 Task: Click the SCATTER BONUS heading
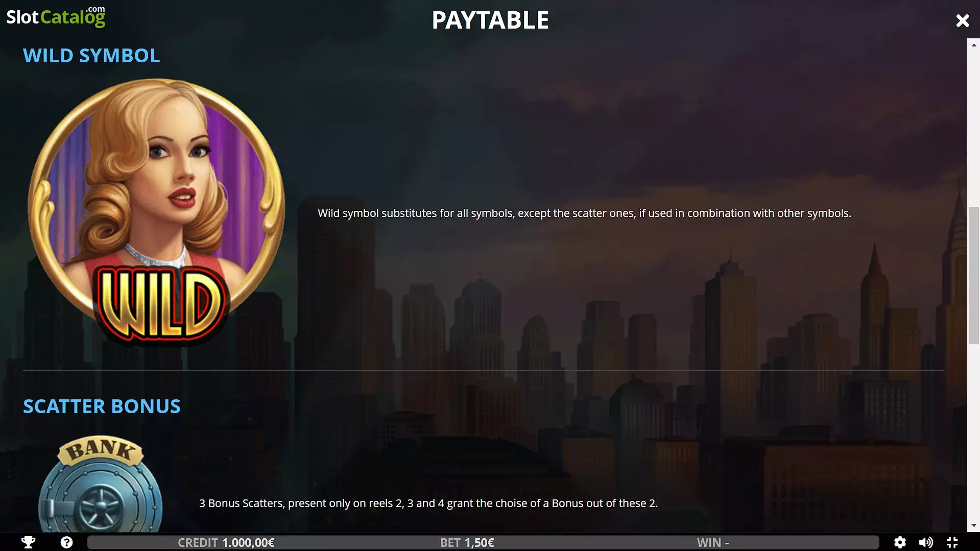pyautogui.click(x=102, y=406)
